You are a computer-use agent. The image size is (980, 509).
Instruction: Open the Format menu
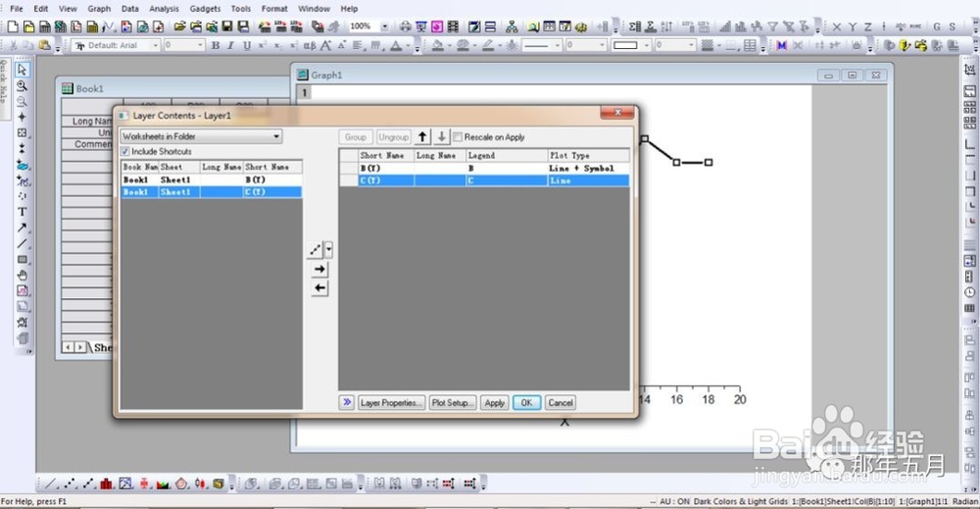tap(274, 9)
